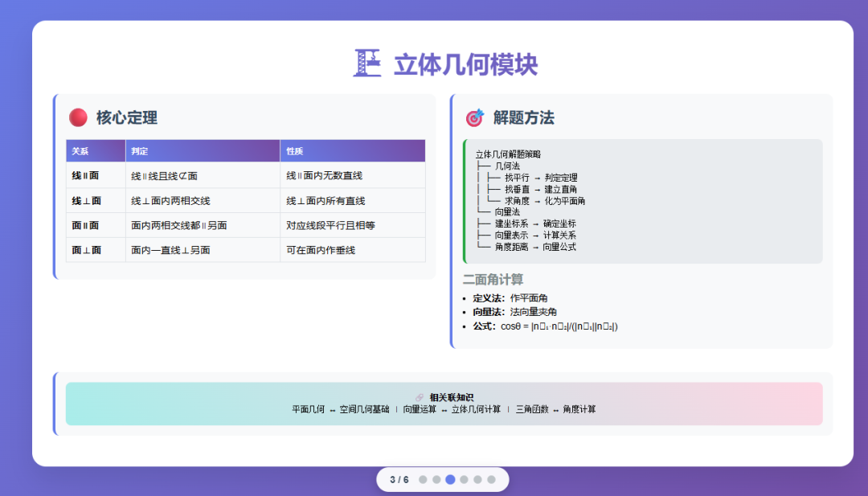Click the bullet 定义法：作平面角
Screen dimensions: 868x496
[x=510, y=297]
